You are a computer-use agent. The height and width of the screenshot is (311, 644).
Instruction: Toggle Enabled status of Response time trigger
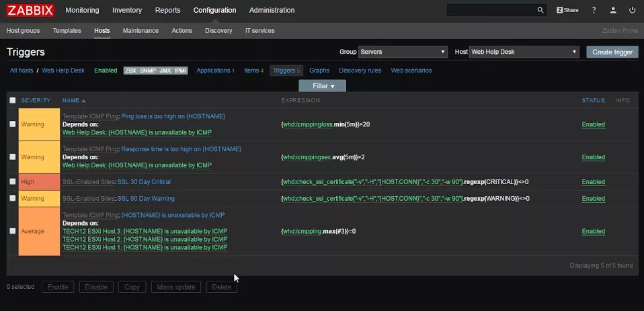click(593, 157)
